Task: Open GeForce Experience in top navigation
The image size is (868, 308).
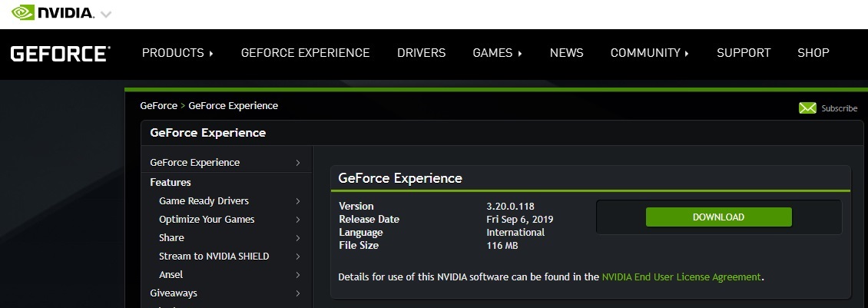Action: point(305,53)
